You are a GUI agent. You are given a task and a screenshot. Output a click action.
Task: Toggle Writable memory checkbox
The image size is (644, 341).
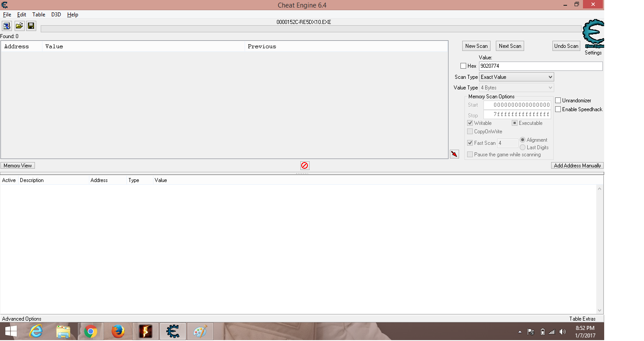470,123
